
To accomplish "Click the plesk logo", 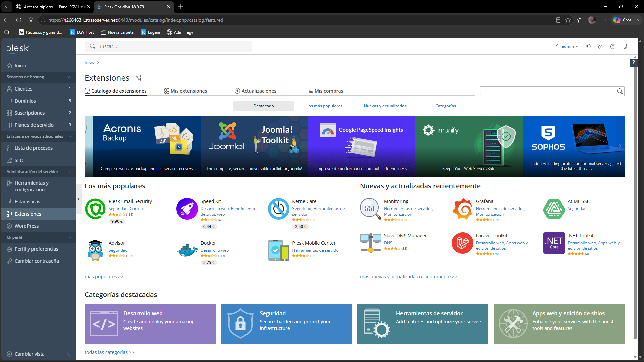I will 17,49.
